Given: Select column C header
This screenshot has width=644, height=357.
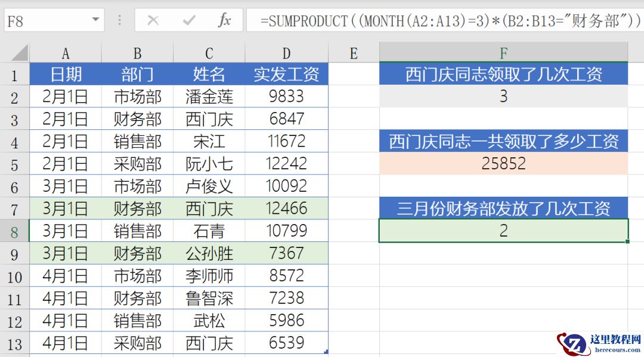Looking at the screenshot, I should coord(209,54).
